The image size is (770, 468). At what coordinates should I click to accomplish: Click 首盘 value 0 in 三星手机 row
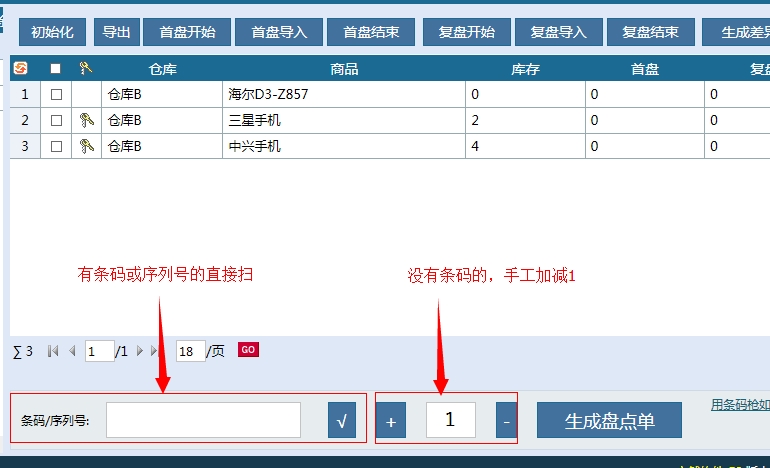645,120
